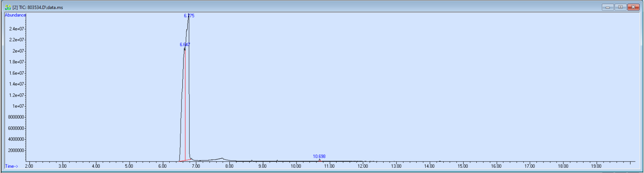Click the 2.4e+07 abundance tick label
Screen dimensions: 644x173
click(x=17, y=29)
